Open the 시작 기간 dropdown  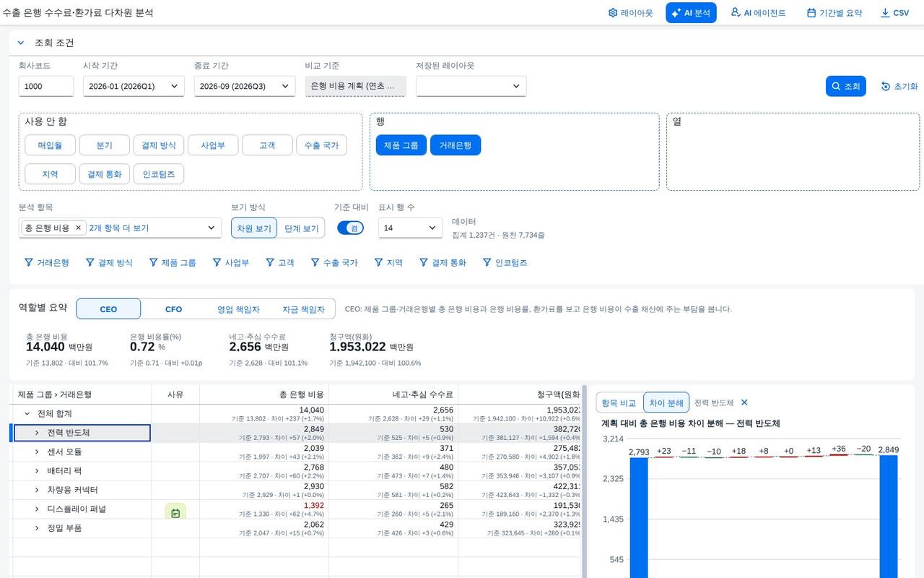[134, 86]
